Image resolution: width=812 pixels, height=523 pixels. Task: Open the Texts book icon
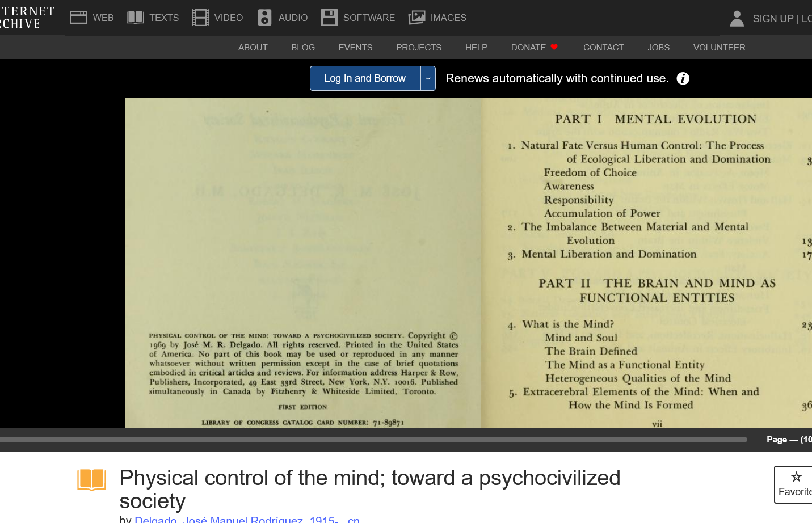pos(135,18)
